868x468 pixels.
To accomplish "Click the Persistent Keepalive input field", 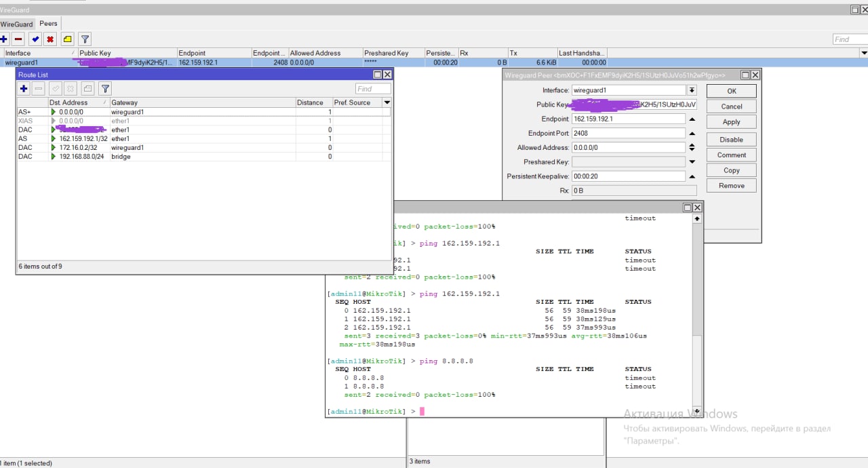I will click(629, 176).
